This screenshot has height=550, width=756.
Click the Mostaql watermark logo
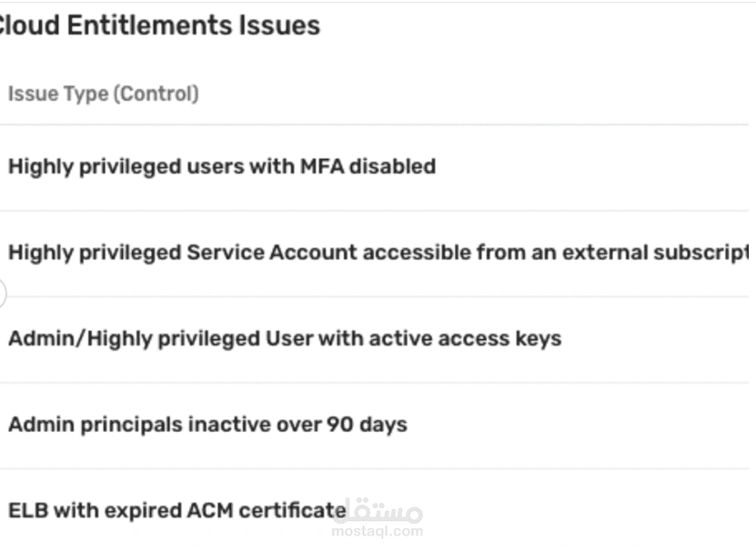(x=378, y=511)
